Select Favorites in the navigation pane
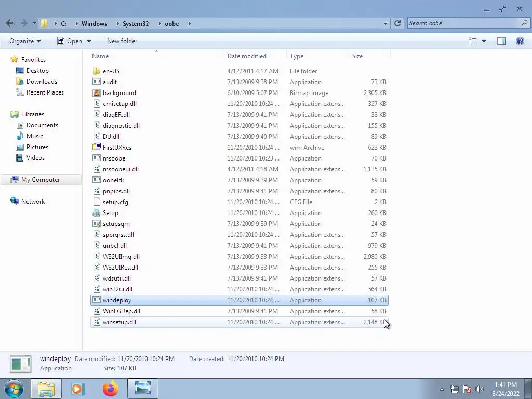This screenshot has width=532, height=399. 33,60
